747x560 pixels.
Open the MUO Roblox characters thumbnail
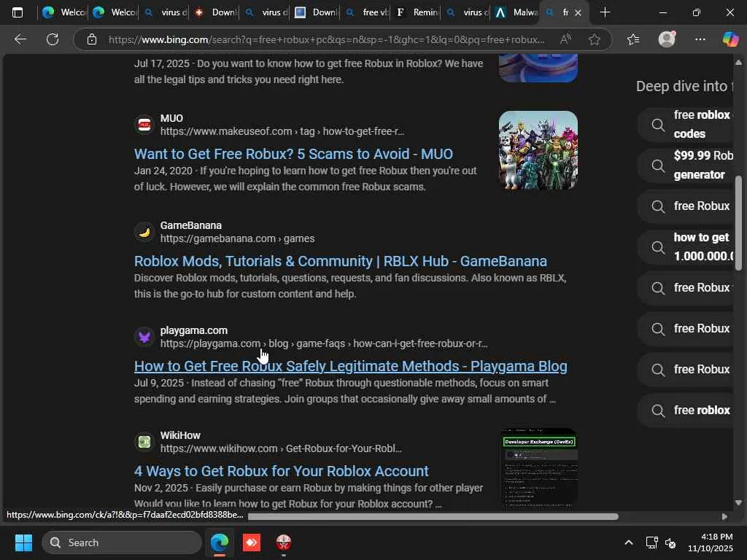(538, 150)
